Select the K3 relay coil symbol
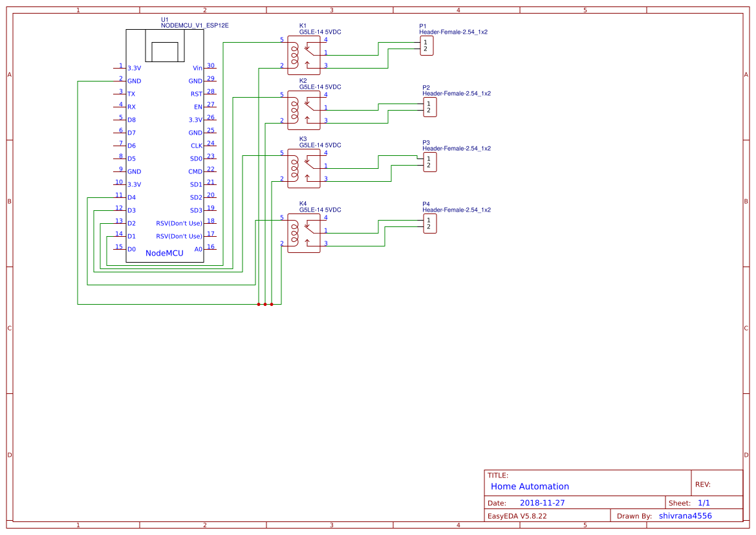The width and height of the screenshot is (756, 535). point(296,169)
